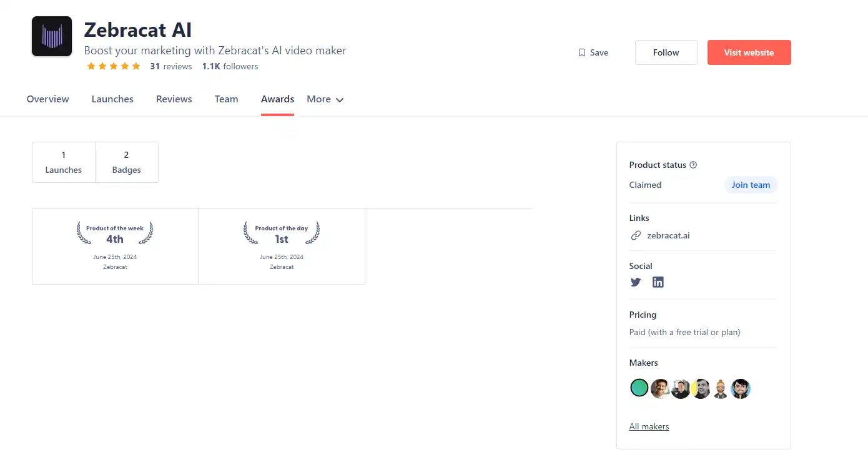Click the Join team button
This screenshot has height=460, width=868.
[x=751, y=185]
